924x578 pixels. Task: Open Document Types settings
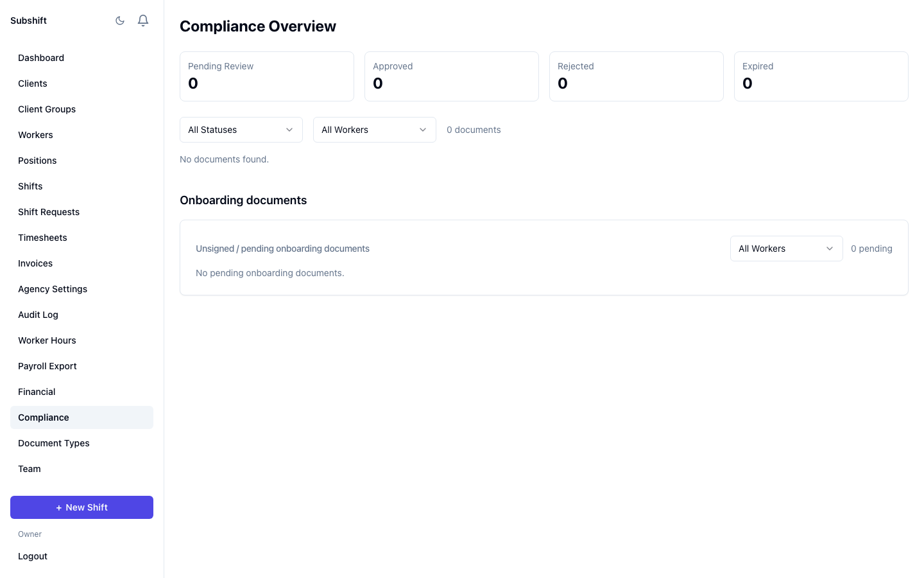54,443
